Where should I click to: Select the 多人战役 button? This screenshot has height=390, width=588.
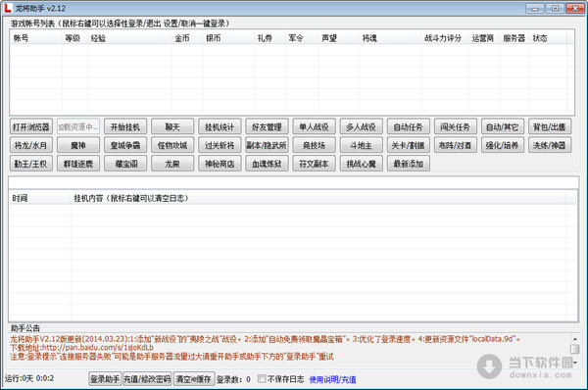coord(361,126)
